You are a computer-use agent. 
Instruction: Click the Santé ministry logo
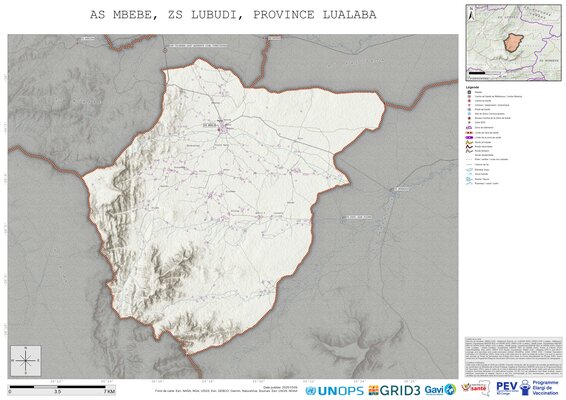[x=475, y=388]
